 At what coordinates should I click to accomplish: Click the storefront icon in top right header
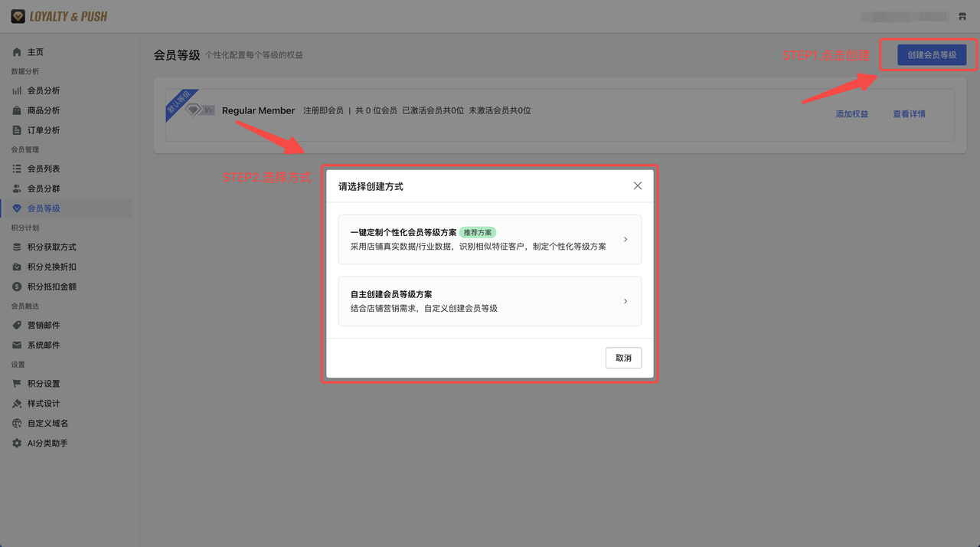pos(962,16)
